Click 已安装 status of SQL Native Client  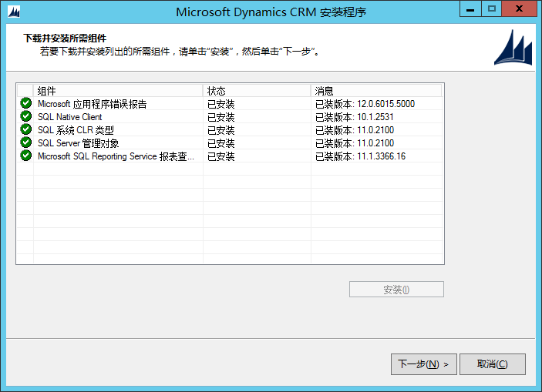coord(221,117)
